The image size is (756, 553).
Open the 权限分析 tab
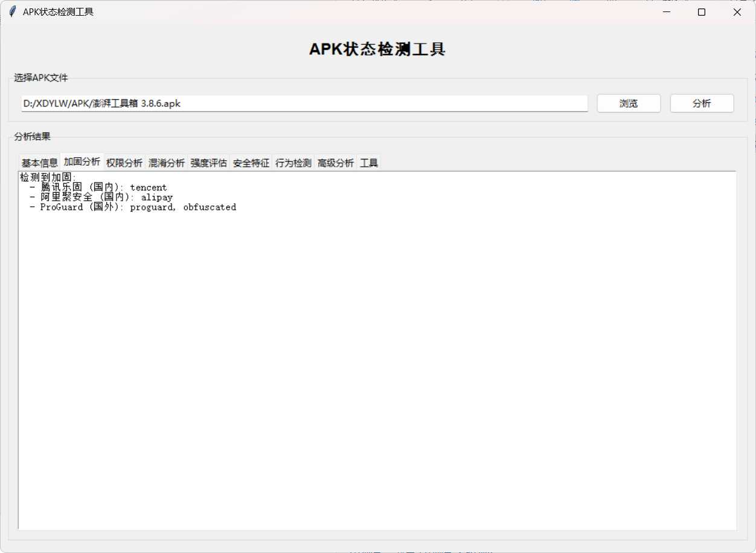pos(124,162)
